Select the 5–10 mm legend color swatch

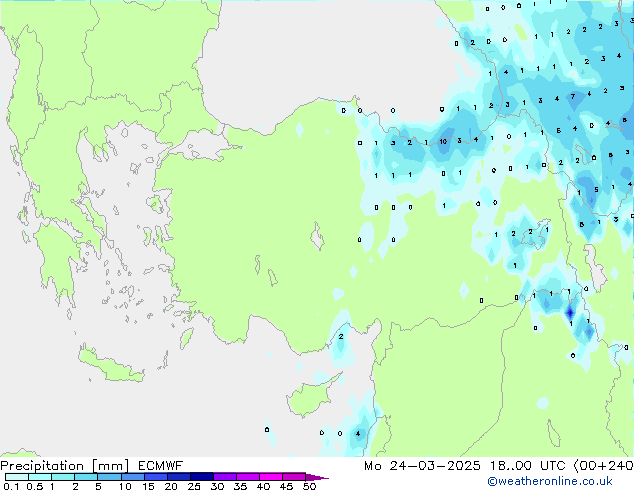(x=109, y=477)
